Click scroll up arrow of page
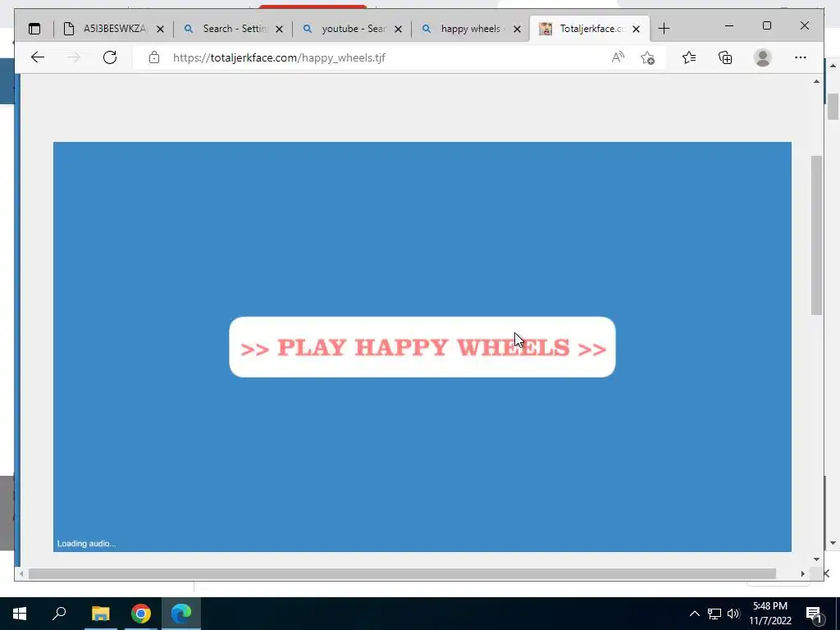 tap(816, 81)
